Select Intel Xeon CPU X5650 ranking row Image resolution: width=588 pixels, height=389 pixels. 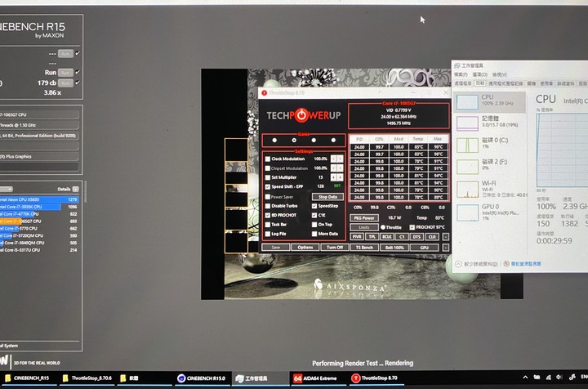point(39,199)
